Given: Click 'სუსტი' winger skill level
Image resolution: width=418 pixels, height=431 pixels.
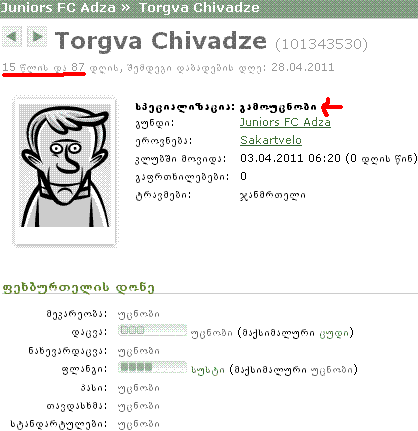Looking at the screenshot, I should (208, 370).
